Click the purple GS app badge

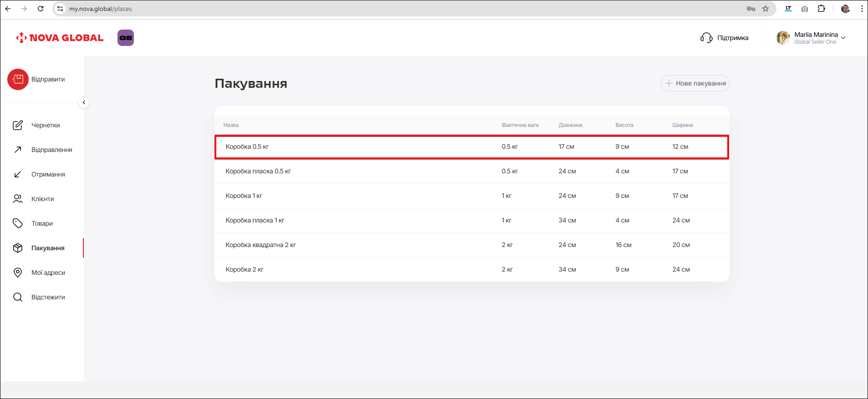[x=126, y=38]
